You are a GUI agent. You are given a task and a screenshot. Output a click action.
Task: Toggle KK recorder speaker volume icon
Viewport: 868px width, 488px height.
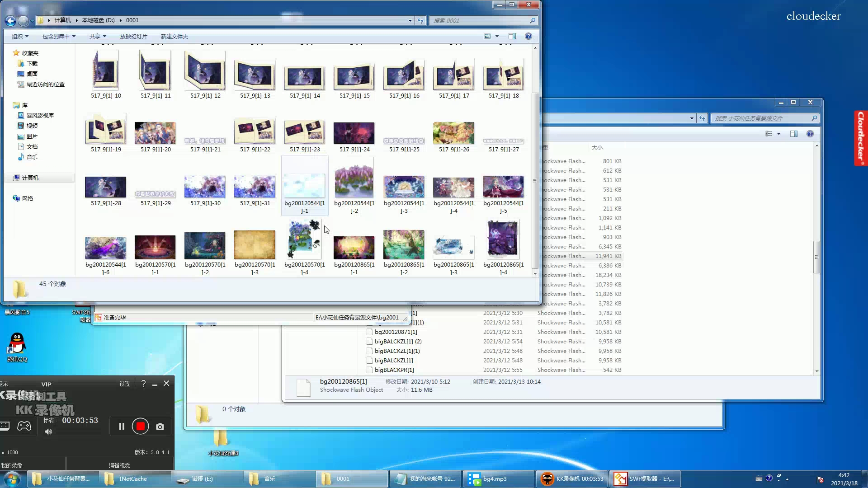pyautogui.click(x=48, y=432)
